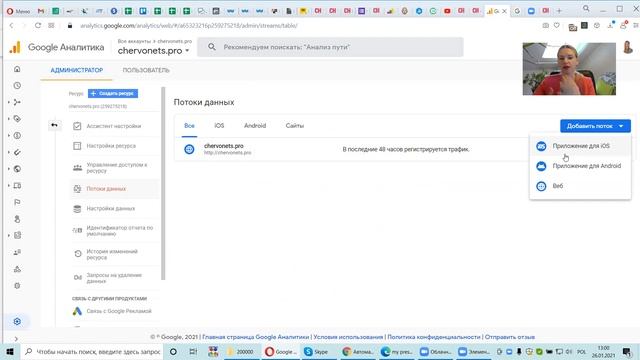Open the Admin gear icon at sidebar bottom
This screenshot has width=640, height=360.
click(x=17, y=321)
